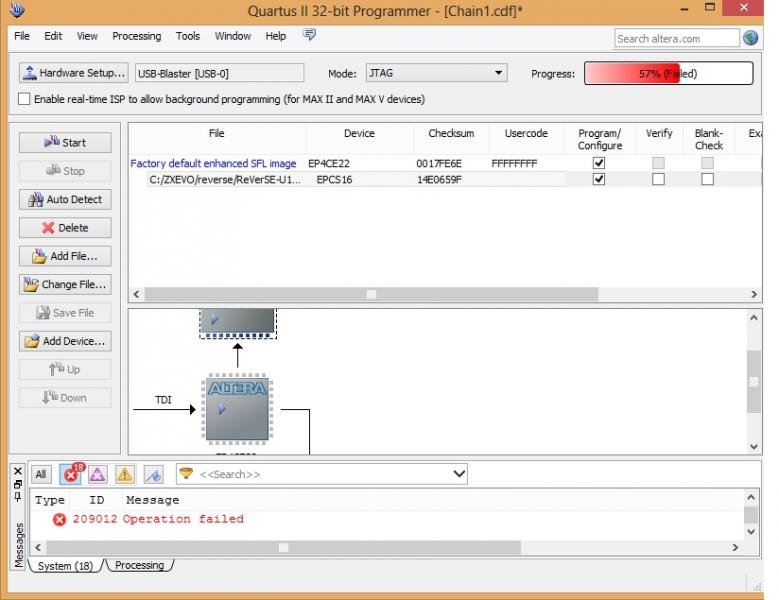Close the Messages panel with X icon

click(18, 470)
